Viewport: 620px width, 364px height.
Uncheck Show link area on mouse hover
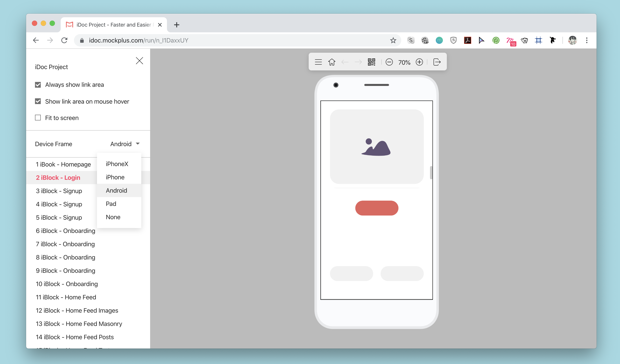(x=38, y=101)
